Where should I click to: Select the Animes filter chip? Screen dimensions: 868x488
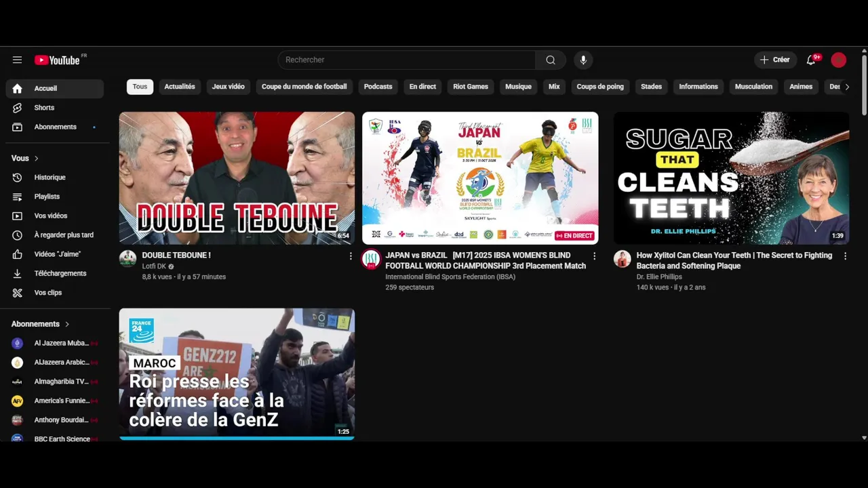pyautogui.click(x=801, y=87)
